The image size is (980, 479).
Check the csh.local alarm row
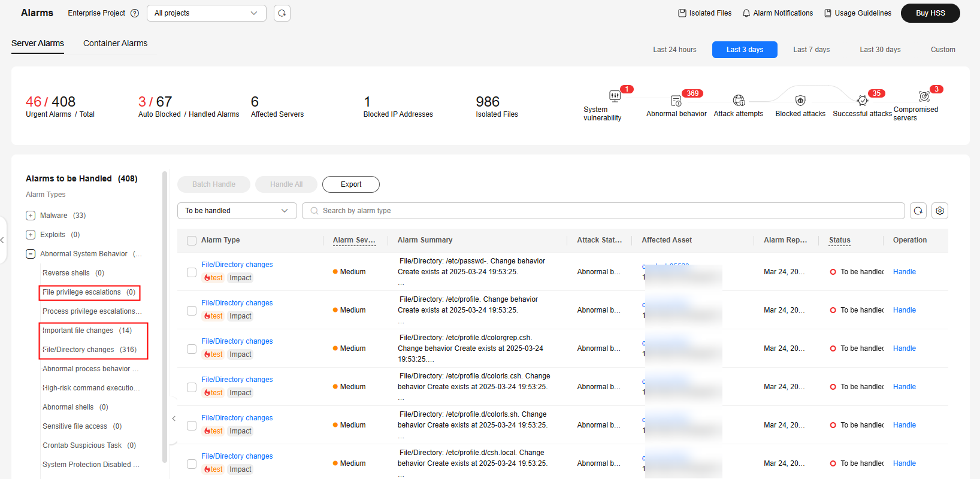click(x=192, y=464)
